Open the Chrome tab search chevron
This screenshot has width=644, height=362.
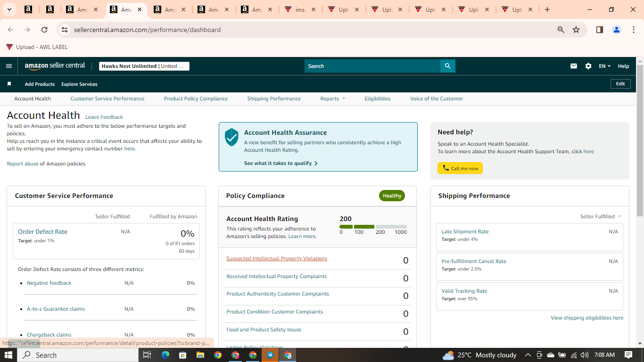[9, 9]
